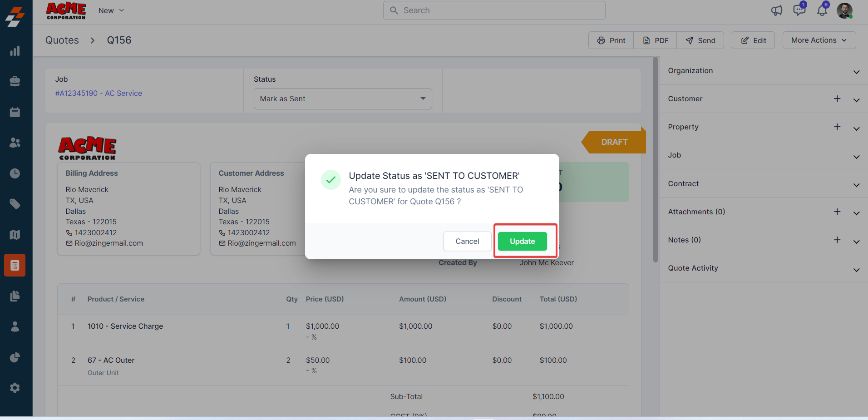This screenshot has width=868, height=420.
Task: Click billing phone number 1423002412
Action: point(96,232)
